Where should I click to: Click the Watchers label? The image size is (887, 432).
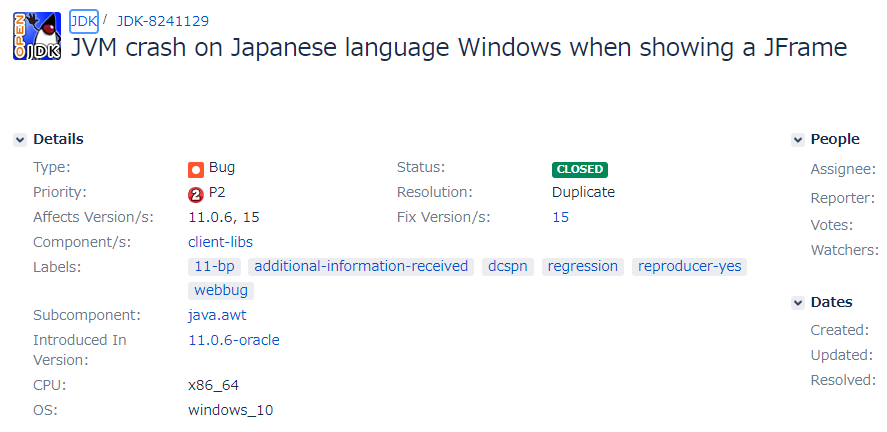(x=845, y=250)
